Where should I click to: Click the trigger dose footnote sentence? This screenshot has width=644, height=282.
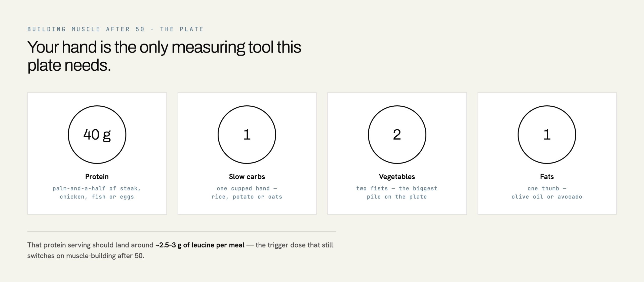coord(180,250)
